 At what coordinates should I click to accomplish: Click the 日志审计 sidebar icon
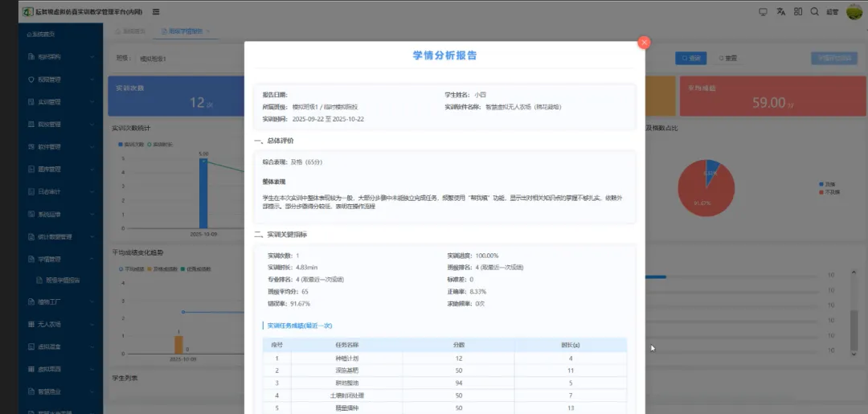pos(31,191)
